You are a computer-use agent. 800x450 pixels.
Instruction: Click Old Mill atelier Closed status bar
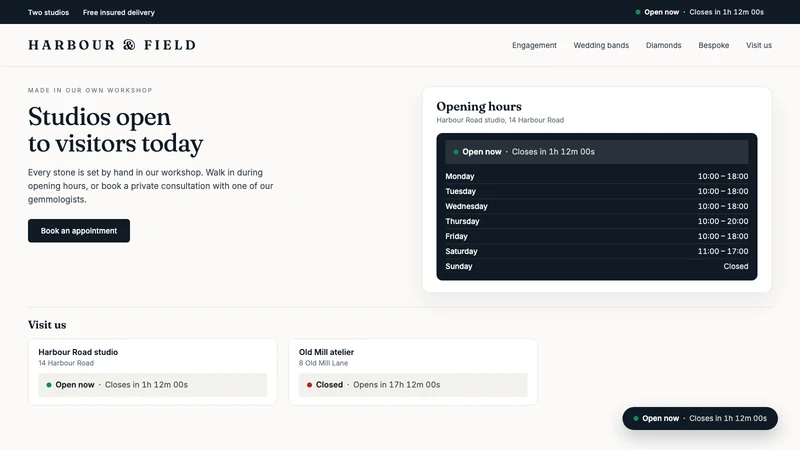[413, 385]
